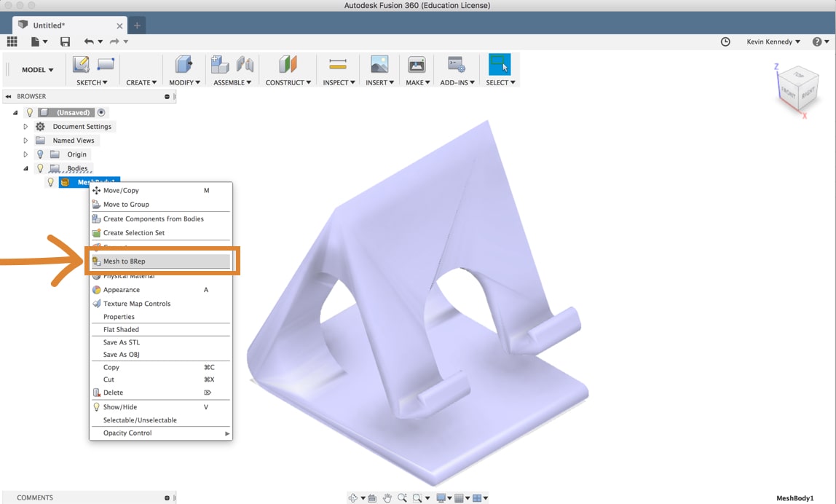
Task: Open the MODEL workspace dropdown
Action: point(37,70)
